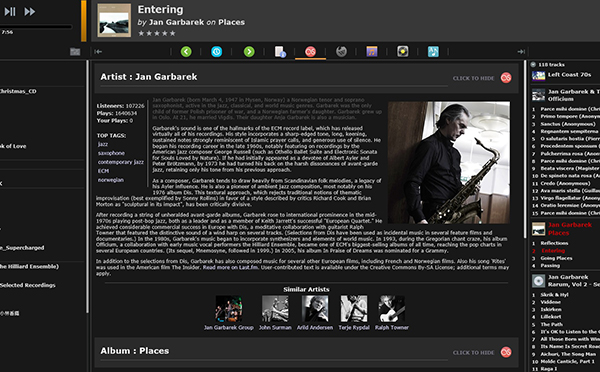This screenshot has height=372, width=600.
Task: Open similar artist John Surman thumbnail
Action: point(275,308)
